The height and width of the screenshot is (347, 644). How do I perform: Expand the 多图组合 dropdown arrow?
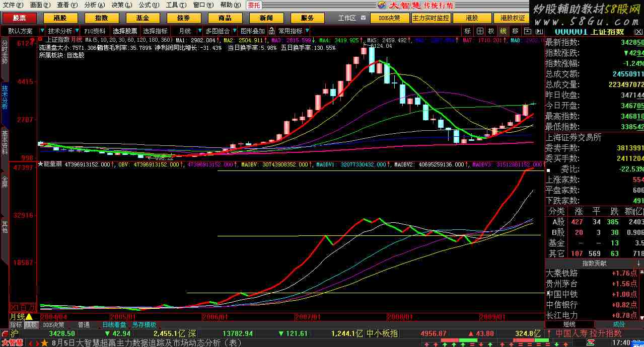click(x=234, y=31)
